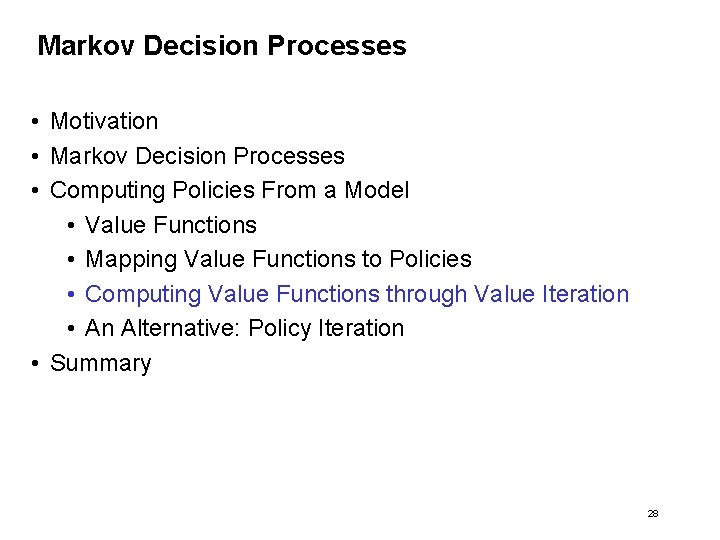Click the blue highlighted Value Iteration line
Image resolution: width=720 pixels, height=540 pixels.
tap(357, 294)
